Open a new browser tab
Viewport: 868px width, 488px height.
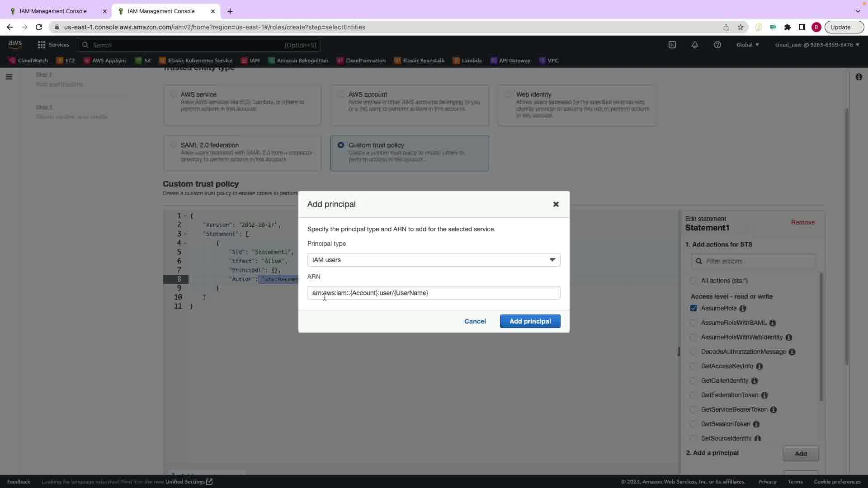(230, 11)
